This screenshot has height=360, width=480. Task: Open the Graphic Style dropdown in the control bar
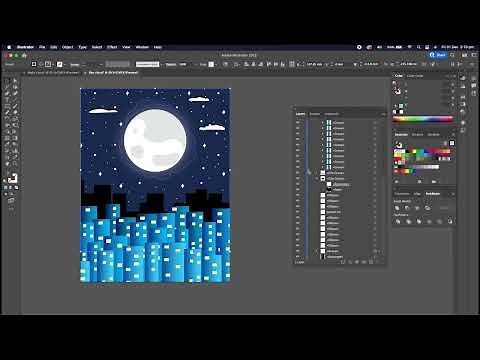click(216, 64)
